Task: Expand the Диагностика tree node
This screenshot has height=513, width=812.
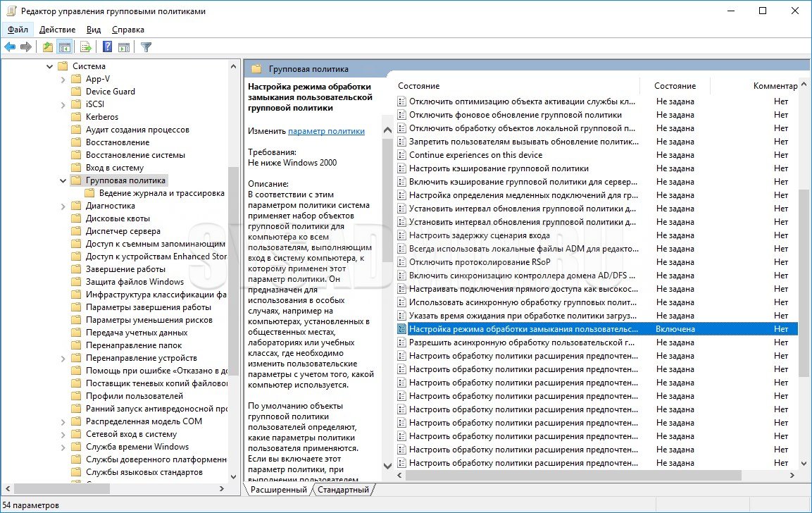Action: point(63,206)
